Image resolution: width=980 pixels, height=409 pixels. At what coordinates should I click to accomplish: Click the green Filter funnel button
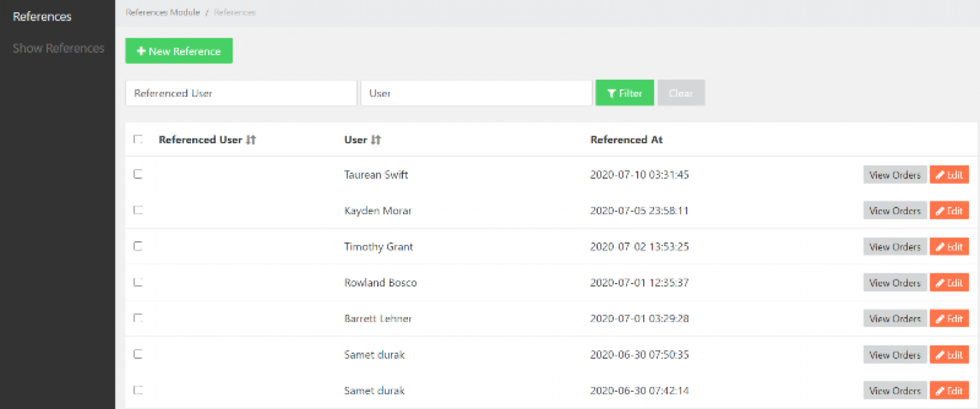click(x=624, y=93)
